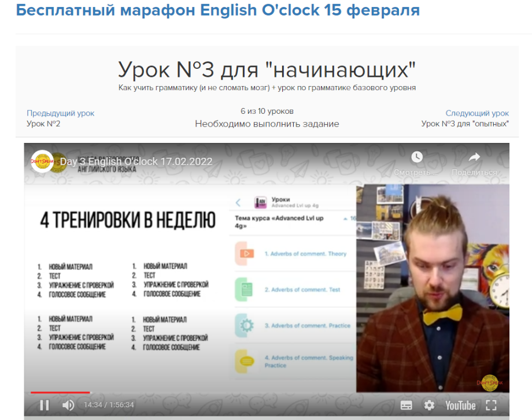This screenshot has height=420, width=532.
Task: Enter fullscreen mode in the player
Action: (x=491, y=406)
